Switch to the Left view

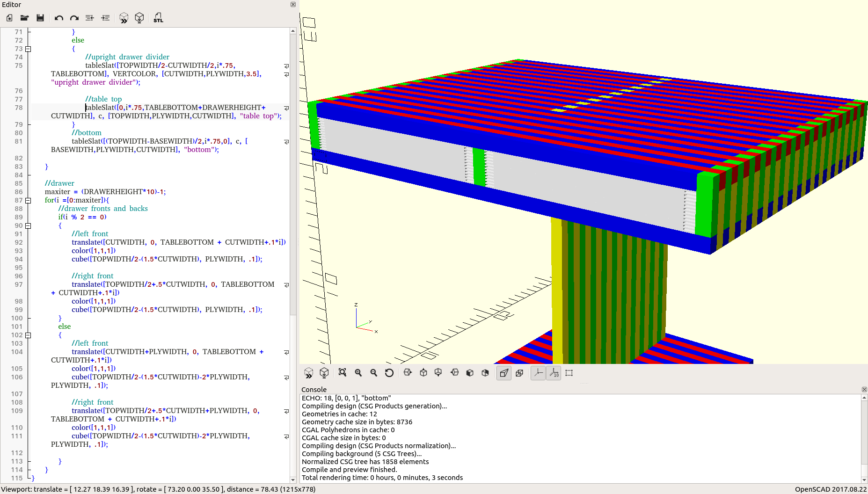(x=454, y=373)
